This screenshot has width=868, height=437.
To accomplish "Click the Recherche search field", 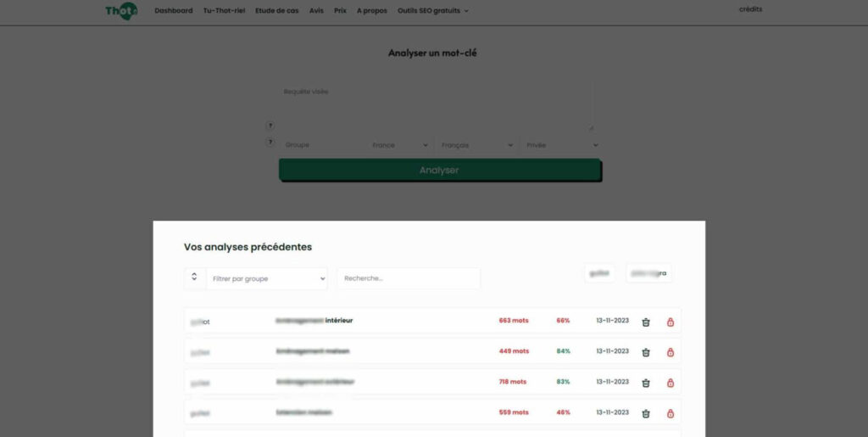I will point(409,278).
